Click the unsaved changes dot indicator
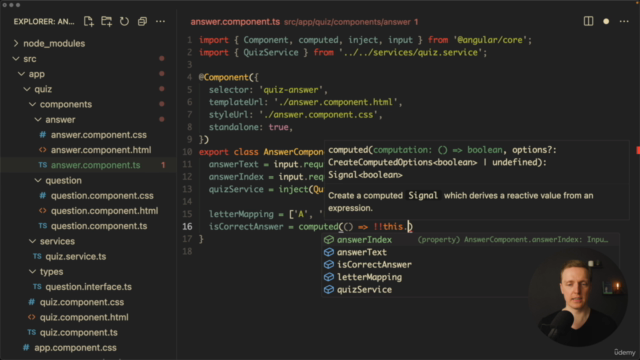Image resolution: width=640 pixels, height=360 pixels. coord(606,21)
